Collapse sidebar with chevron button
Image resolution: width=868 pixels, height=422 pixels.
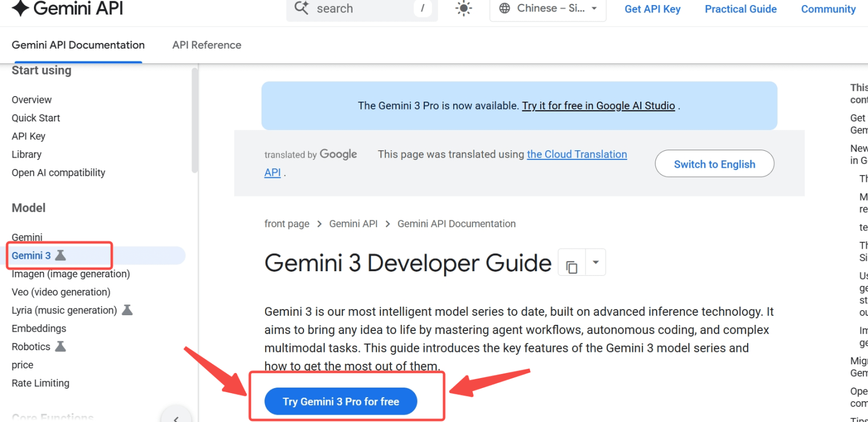tap(176, 417)
